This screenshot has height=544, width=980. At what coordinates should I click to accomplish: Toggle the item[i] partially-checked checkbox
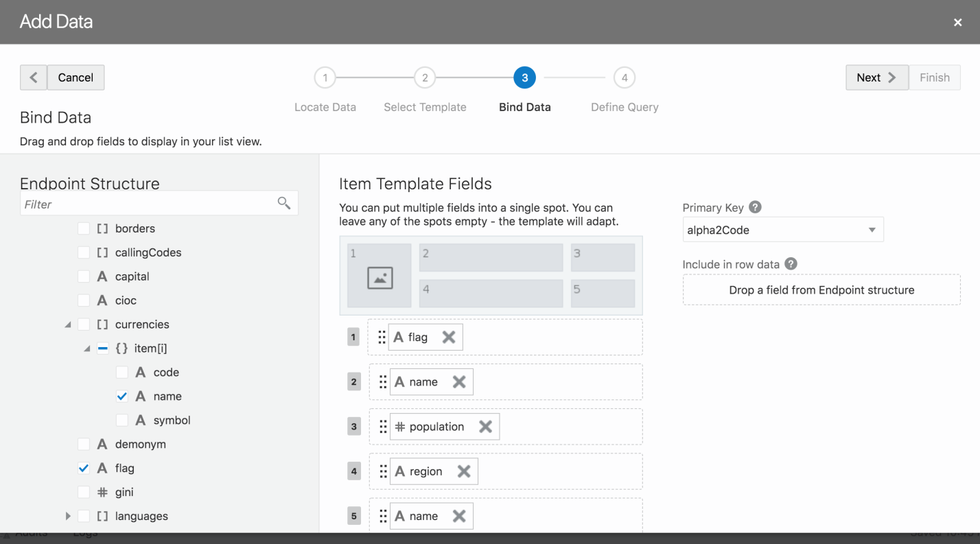click(x=103, y=348)
